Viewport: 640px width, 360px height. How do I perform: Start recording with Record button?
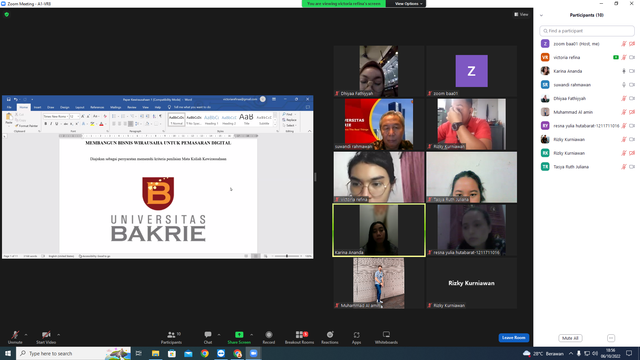point(269,337)
